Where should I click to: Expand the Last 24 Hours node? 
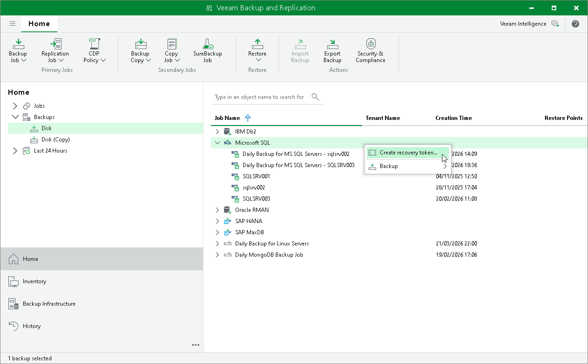point(15,151)
